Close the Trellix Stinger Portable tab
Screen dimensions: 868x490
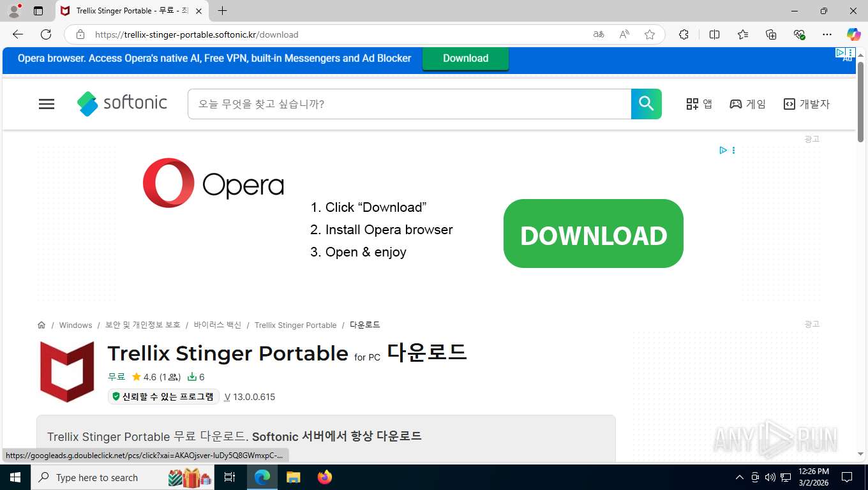click(198, 11)
